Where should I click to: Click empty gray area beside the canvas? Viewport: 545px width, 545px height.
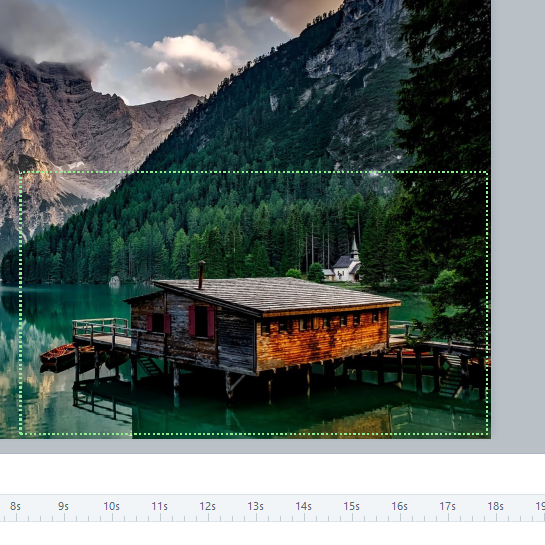518,222
